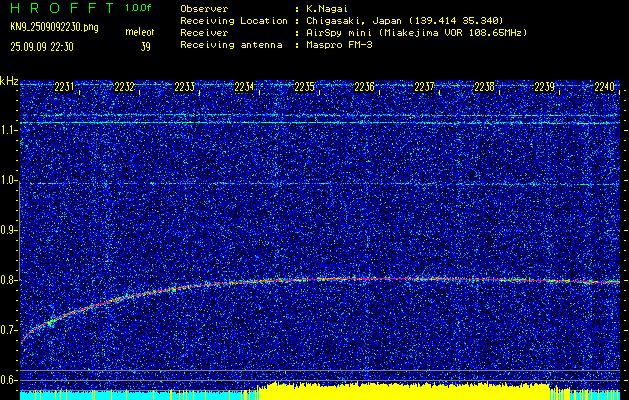The image size is (629, 400).
Task: Select the 2236 time marker
Action: tap(365, 87)
